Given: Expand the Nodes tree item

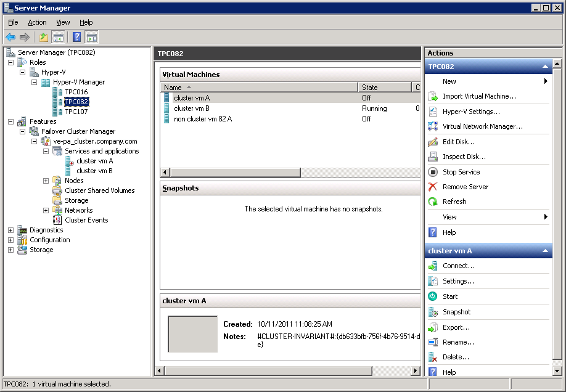Looking at the screenshot, I should [x=46, y=181].
